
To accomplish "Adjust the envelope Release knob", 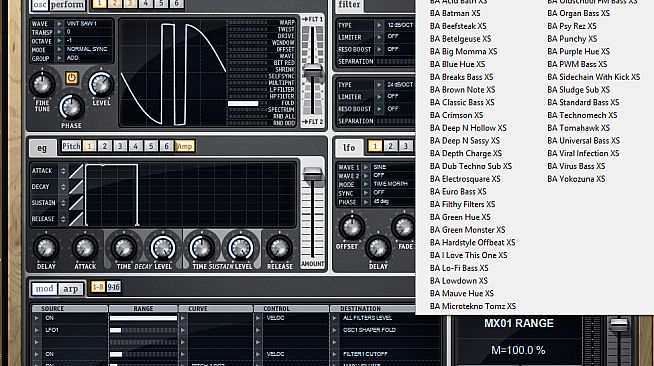I will [279, 248].
